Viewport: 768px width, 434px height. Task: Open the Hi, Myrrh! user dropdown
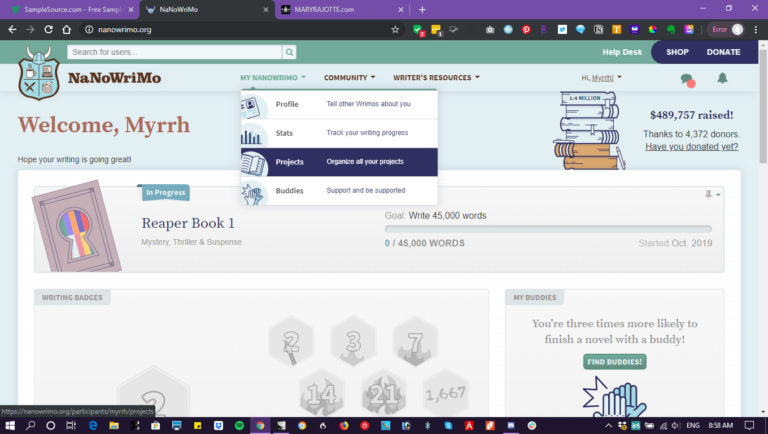(601, 77)
